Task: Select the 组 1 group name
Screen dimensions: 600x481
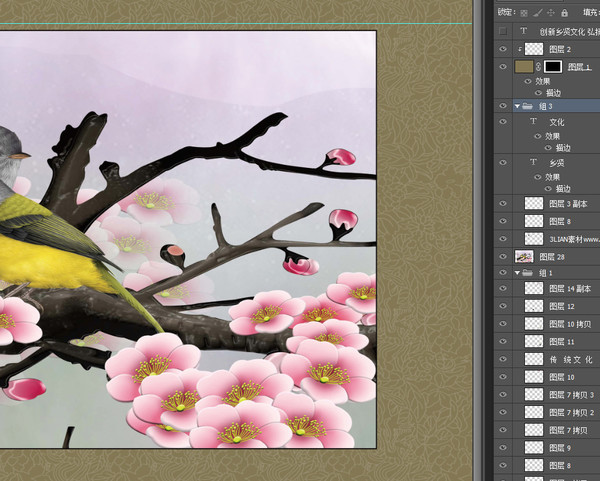Action: pos(546,273)
